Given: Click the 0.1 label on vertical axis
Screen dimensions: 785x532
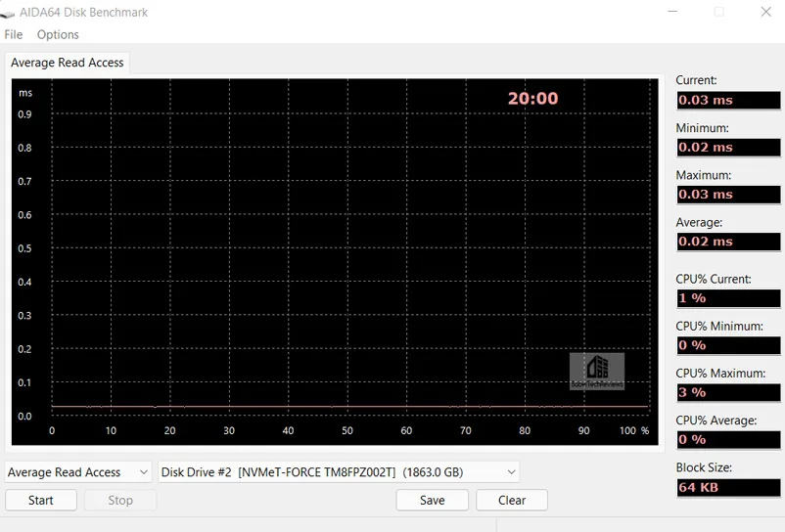Looking at the screenshot, I should [24, 382].
